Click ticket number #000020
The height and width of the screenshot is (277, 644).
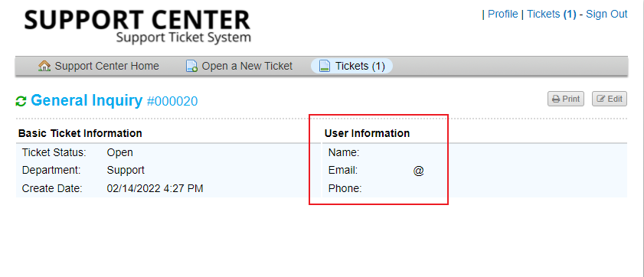(x=172, y=101)
